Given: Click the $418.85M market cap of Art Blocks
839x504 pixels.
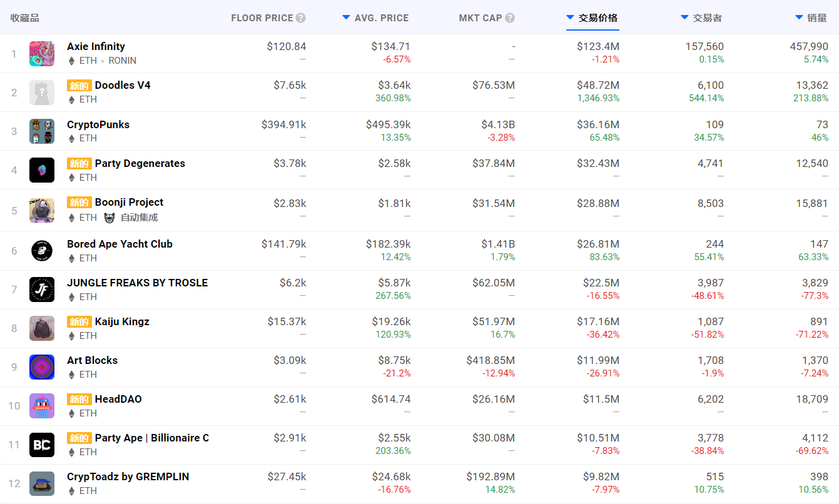Looking at the screenshot, I should 491,360.
